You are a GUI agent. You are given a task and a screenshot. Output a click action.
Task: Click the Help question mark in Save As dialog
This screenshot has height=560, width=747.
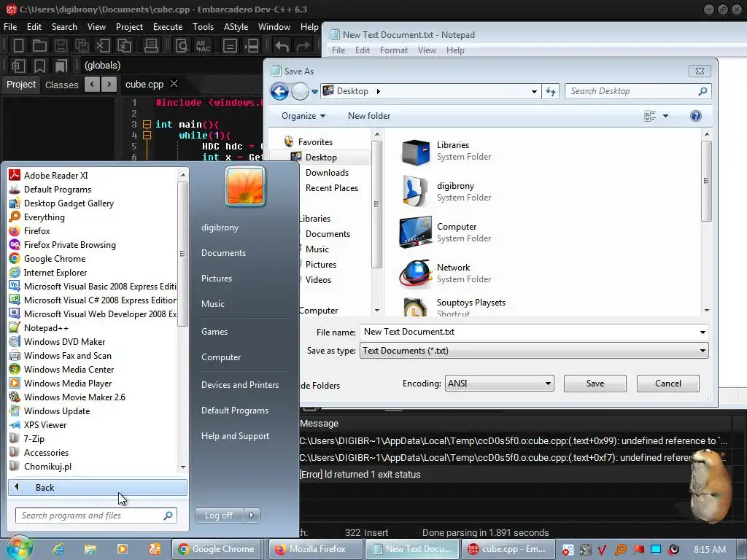tap(695, 116)
